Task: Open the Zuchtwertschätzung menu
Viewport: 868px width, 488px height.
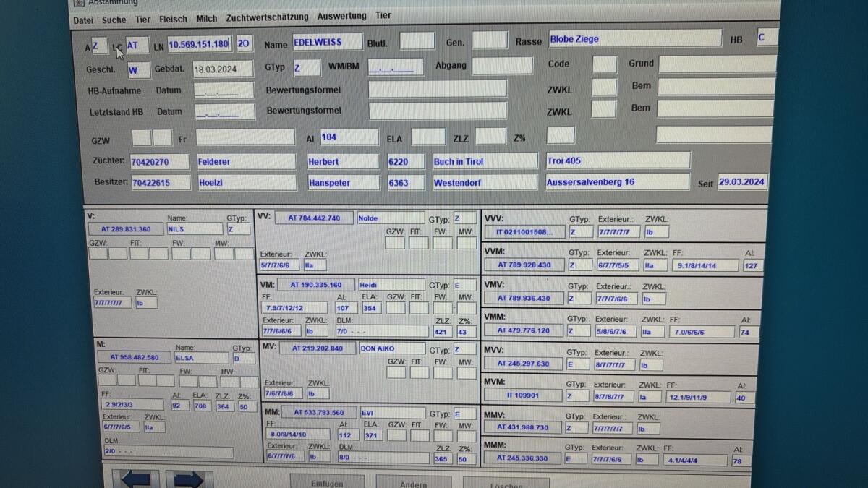Action: 267,17
